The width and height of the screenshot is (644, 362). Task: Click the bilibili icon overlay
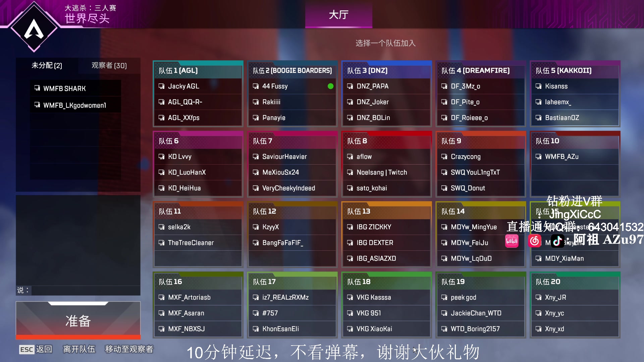(512, 241)
